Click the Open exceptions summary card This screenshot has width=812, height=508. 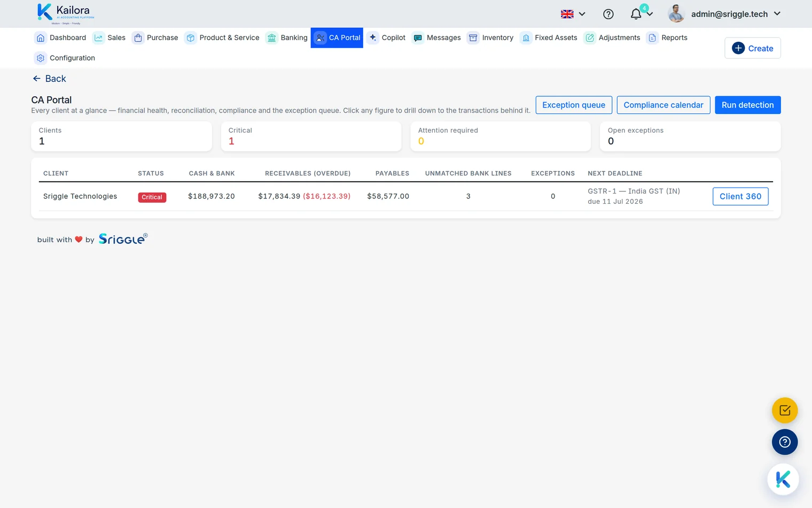(690, 136)
